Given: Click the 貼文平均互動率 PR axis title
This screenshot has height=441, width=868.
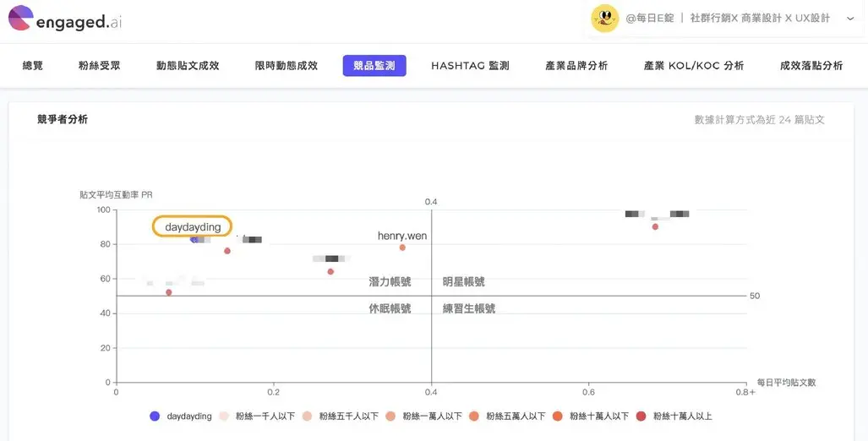Looking at the screenshot, I should coord(117,195).
